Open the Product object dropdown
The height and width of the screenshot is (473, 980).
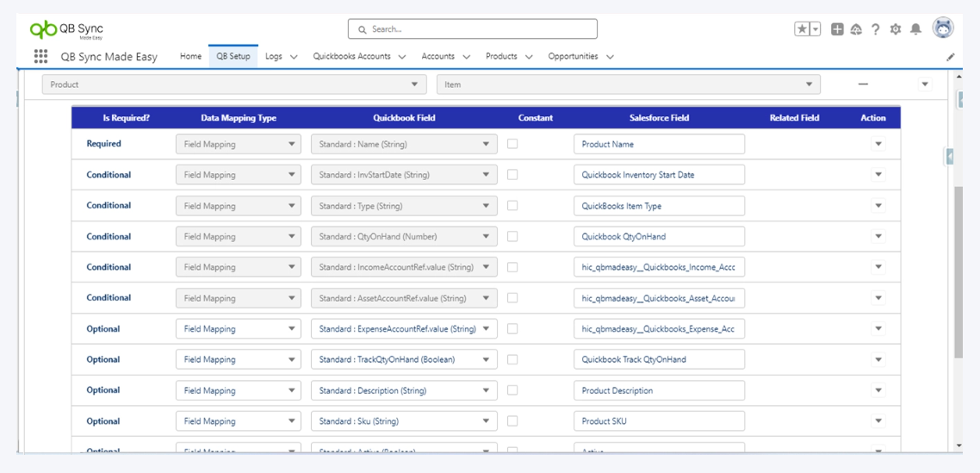point(233,84)
